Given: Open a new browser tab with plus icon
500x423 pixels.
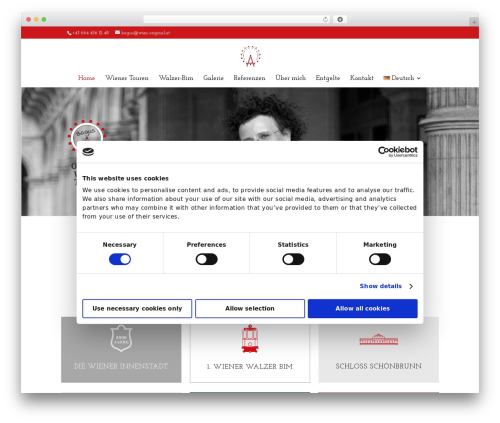Looking at the screenshot, I should tap(474, 22).
